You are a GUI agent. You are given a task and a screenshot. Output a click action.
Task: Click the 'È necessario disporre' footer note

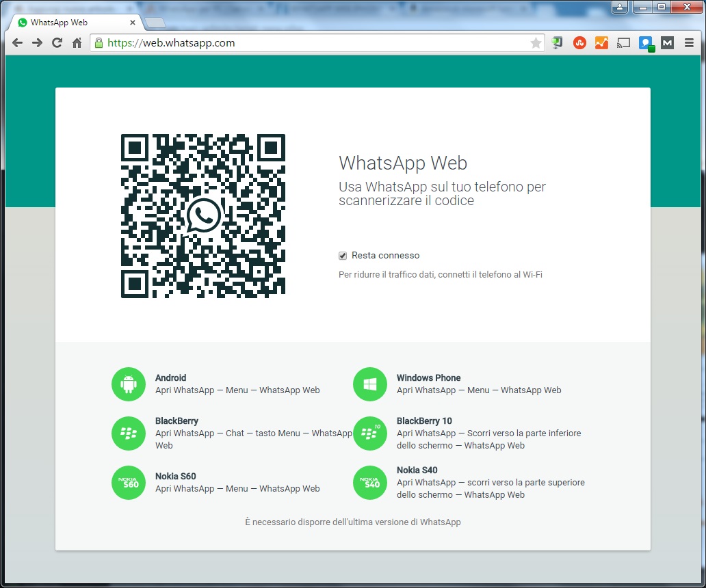353,522
